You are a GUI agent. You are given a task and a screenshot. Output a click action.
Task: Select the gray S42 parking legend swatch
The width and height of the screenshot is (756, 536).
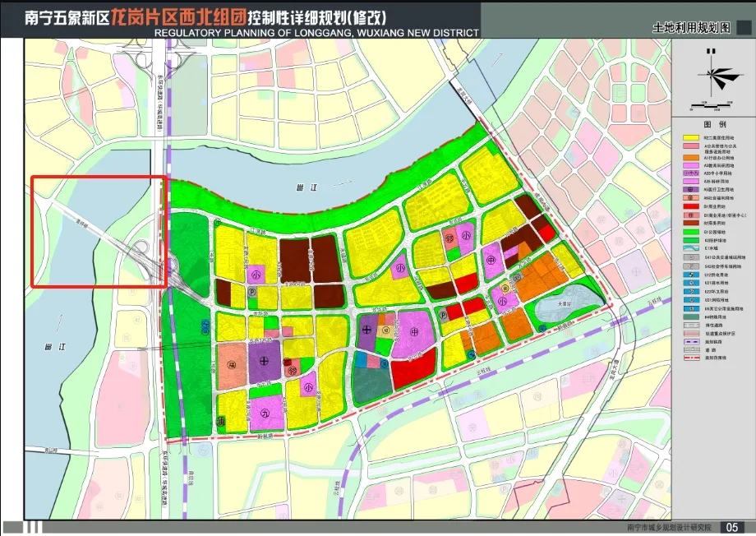(x=691, y=266)
